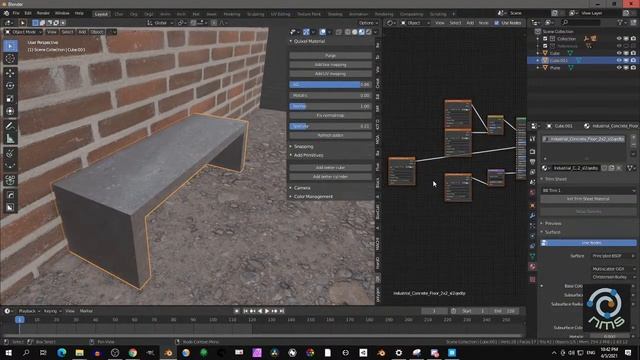The image size is (640, 360).
Task: Switch to Rendered viewport shading
Action: [x=369, y=32]
